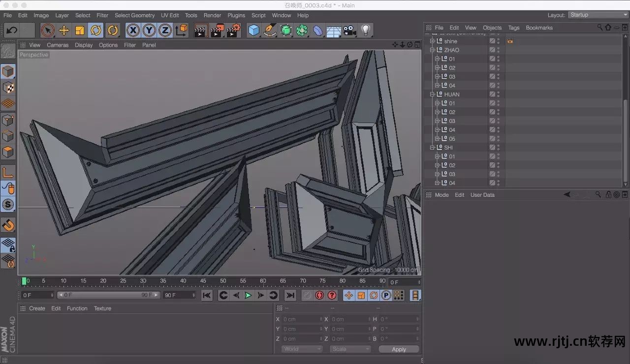Select the Move tool in top toolbar
630x364 pixels.
[63, 30]
